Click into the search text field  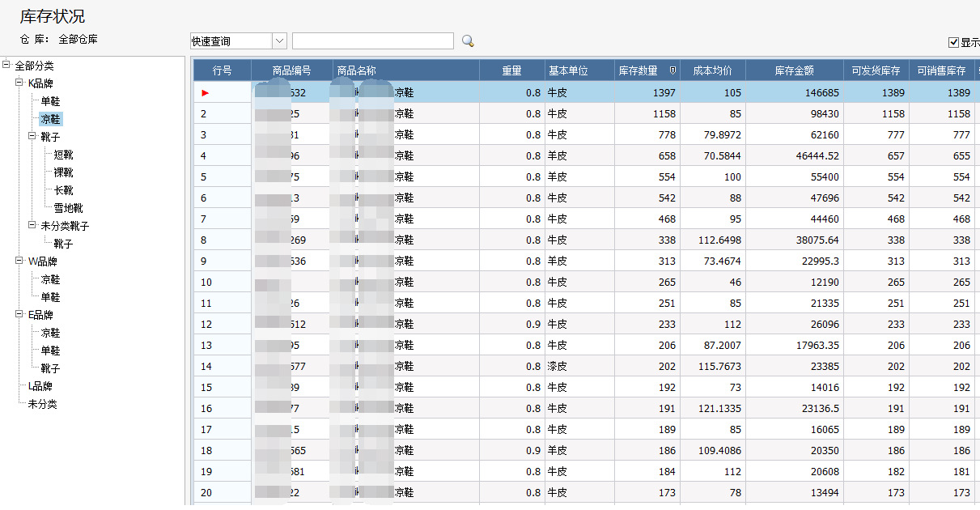tap(373, 41)
